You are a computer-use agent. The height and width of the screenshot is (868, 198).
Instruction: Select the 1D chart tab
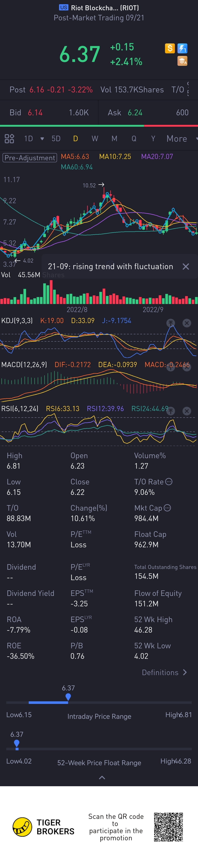click(28, 138)
